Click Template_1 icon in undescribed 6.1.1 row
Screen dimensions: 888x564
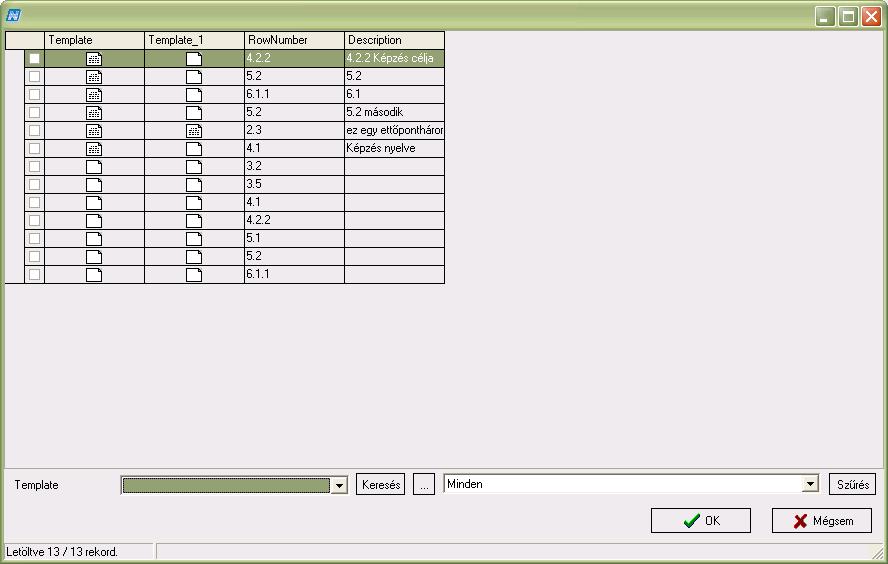tap(194, 275)
